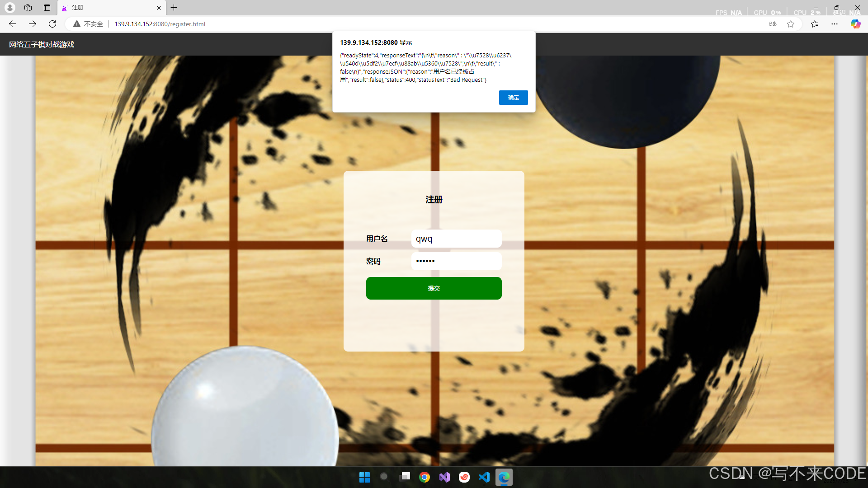Open the red swirl app in the taskbar

tap(464, 477)
